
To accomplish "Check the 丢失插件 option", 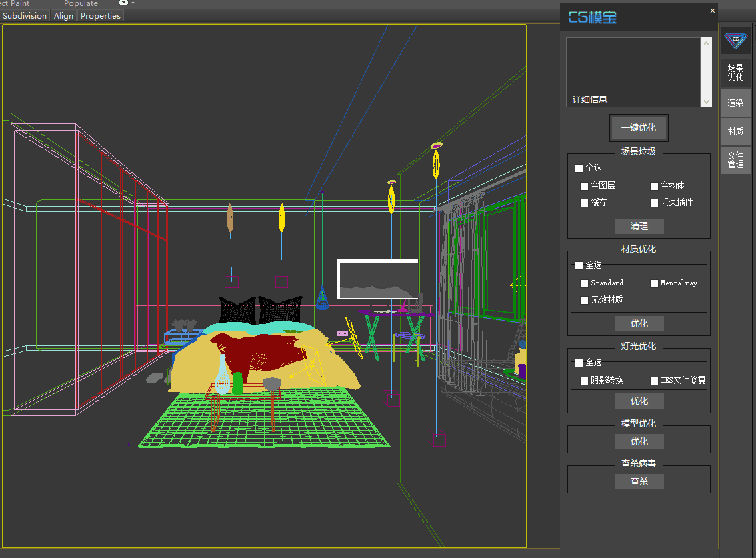I will click(655, 203).
